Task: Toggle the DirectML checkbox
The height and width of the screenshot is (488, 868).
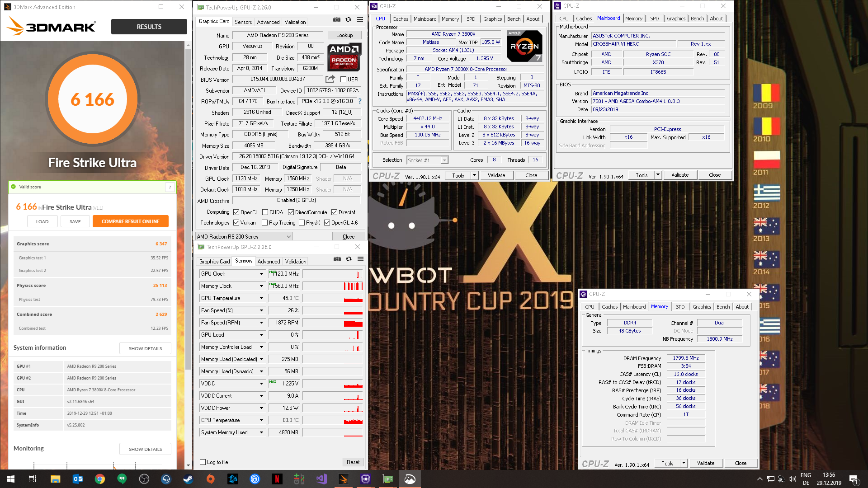Action: 334,212
